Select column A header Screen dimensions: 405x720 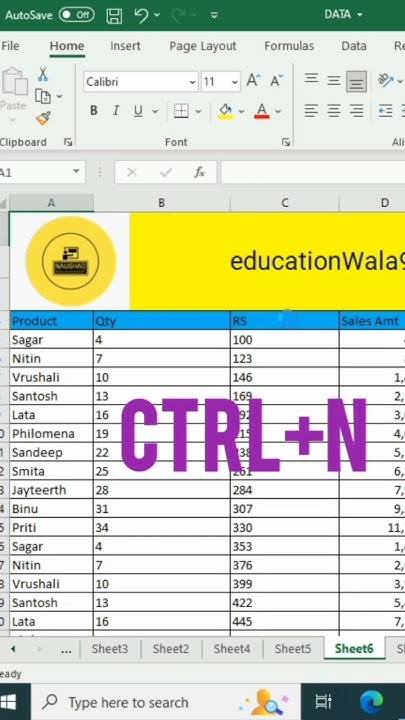(51, 203)
